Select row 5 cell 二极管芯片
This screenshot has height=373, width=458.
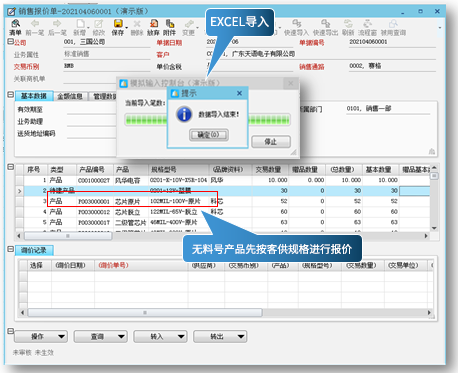coord(131,222)
